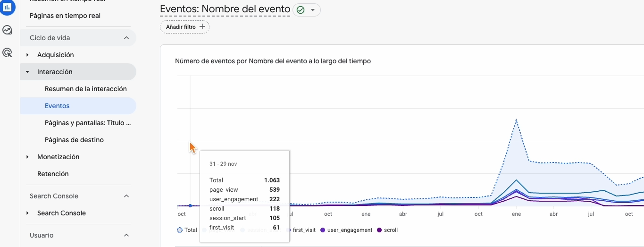This screenshot has height=247, width=644.
Task: Collapse the Interacción tree arrow
Action: click(27, 72)
